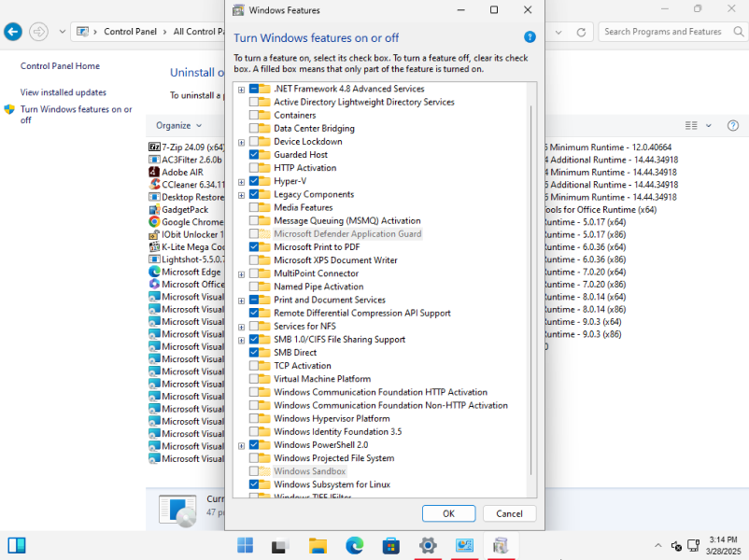
Task: Select the K-Lite Mega Codec Pack icon
Action: (154, 246)
